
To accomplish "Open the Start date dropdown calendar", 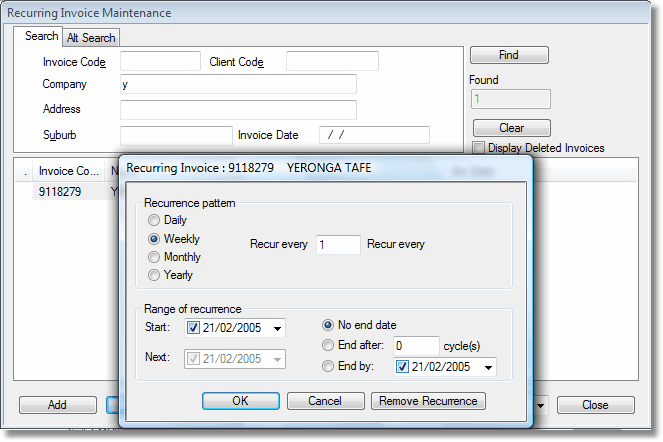I will (277, 328).
